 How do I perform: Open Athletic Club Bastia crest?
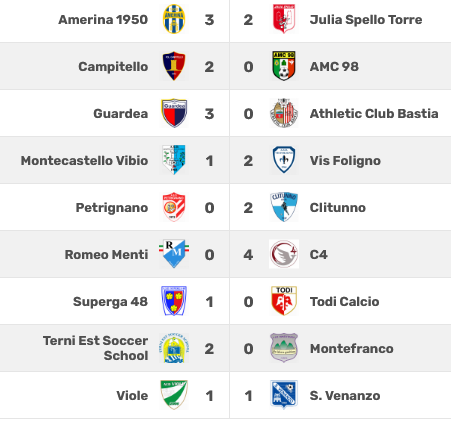click(284, 113)
